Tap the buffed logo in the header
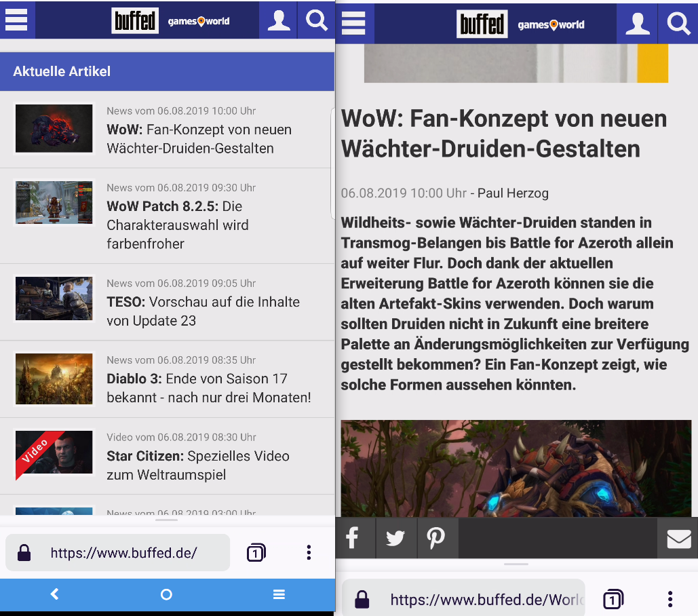 (x=135, y=20)
